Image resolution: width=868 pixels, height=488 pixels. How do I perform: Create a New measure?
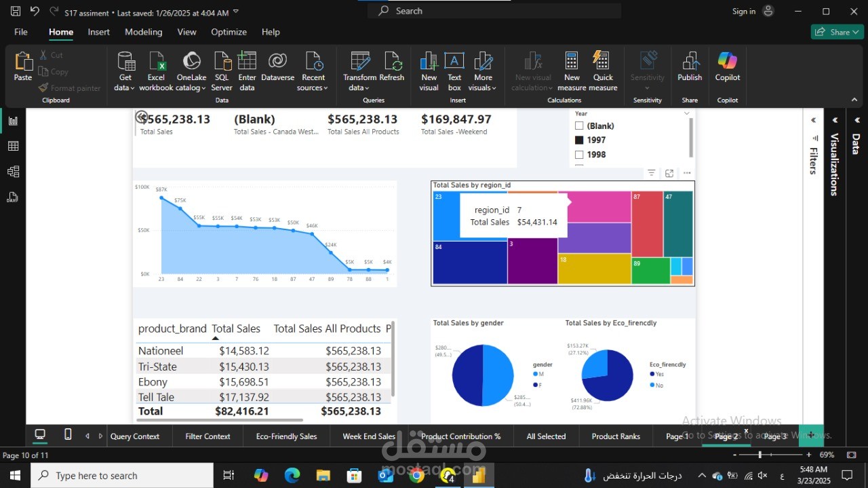click(572, 71)
